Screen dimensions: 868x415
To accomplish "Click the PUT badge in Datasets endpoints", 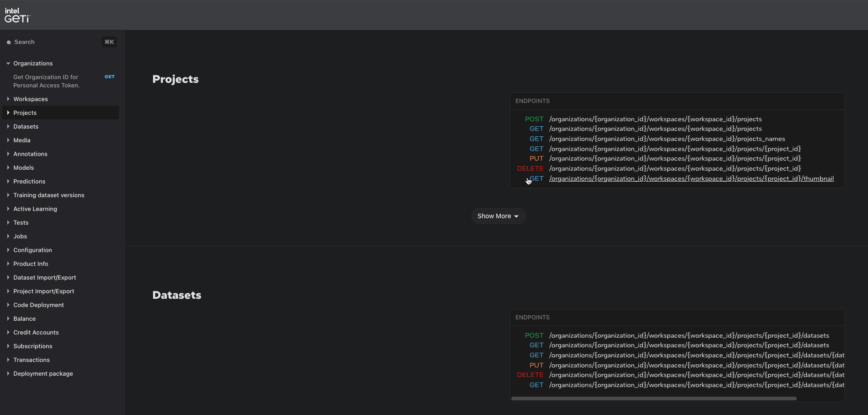I will click(x=537, y=365).
